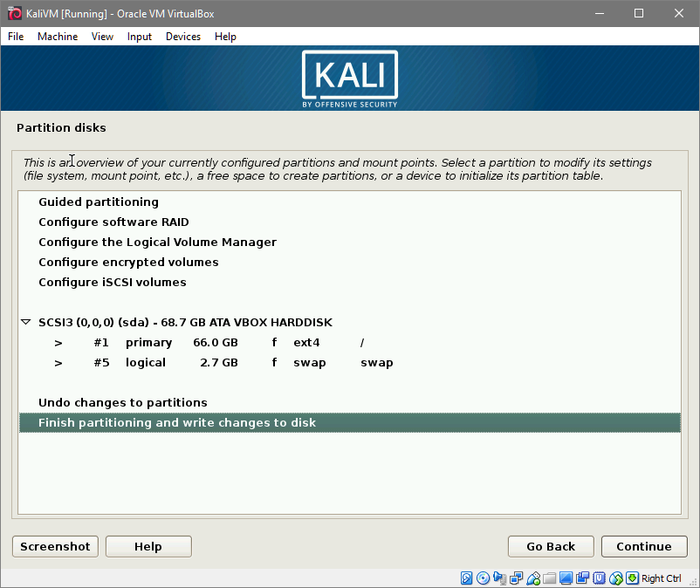This screenshot has height=588, width=700.
Task: Open the optical drive status icon
Action: [x=483, y=578]
